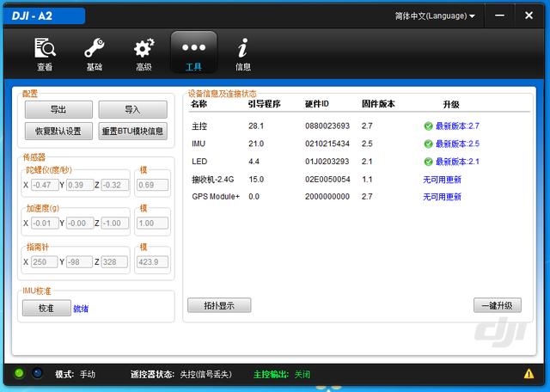Screen dimensions: 550x392
Task: Click the LED device name cell
Action: [199, 162]
